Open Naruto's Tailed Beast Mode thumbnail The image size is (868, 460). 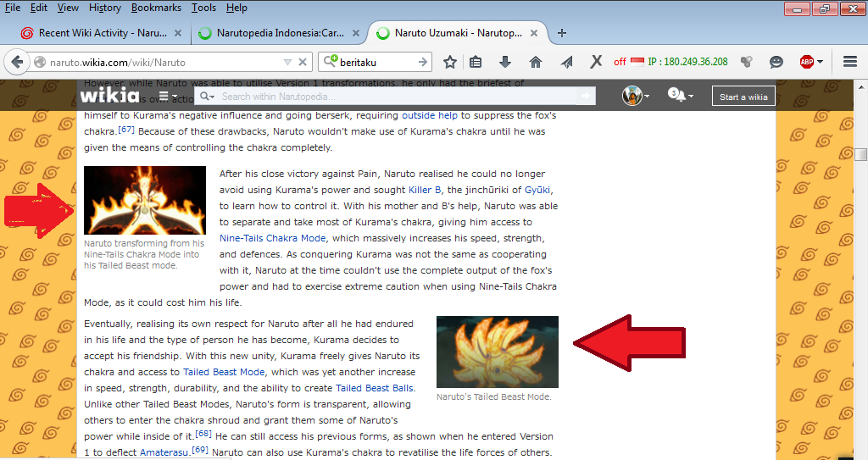(x=497, y=352)
